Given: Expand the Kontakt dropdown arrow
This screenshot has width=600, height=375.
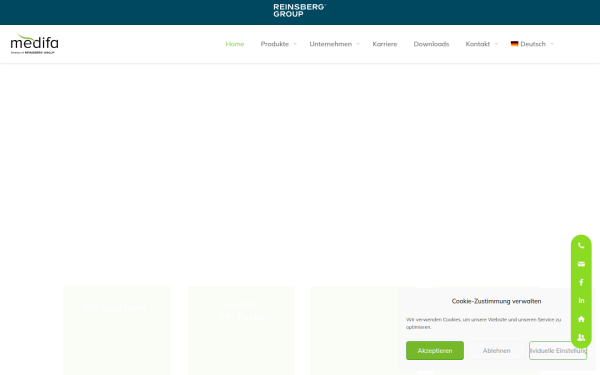Looking at the screenshot, I should [496, 44].
